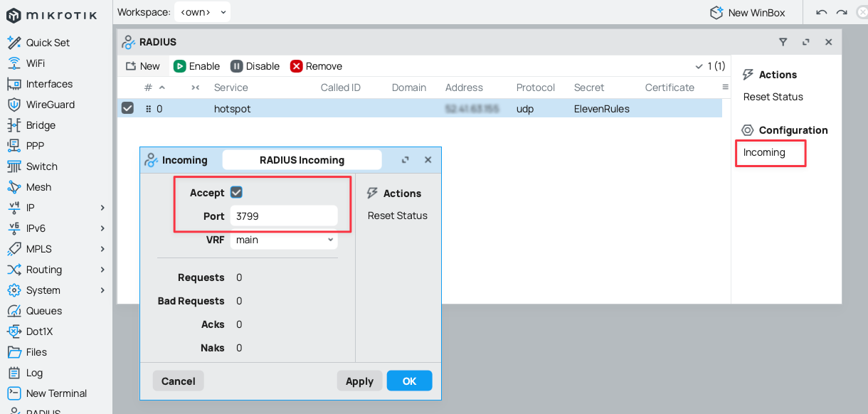The width and height of the screenshot is (868, 414).
Task: Click Remove in RADIUS toolbar
Action: (x=317, y=66)
